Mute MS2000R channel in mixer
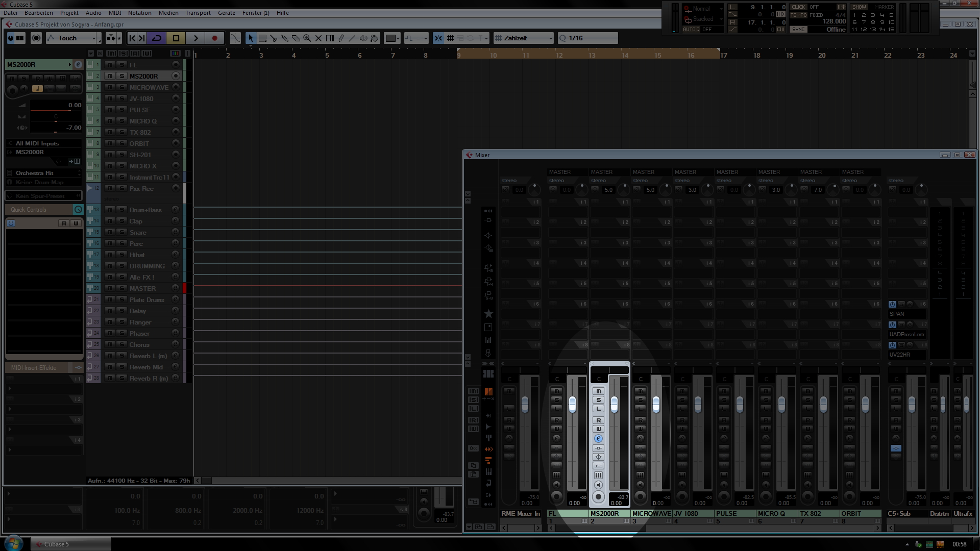The height and width of the screenshot is (551, 980). 599,391
